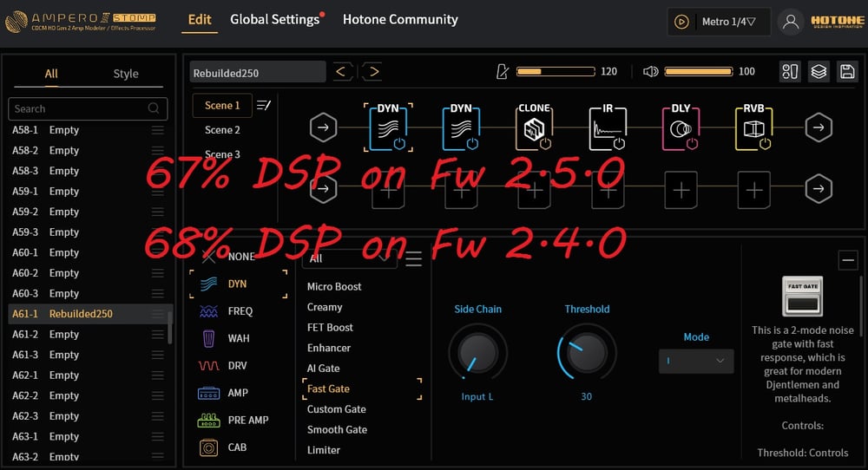Adjust the patch volume slider at 100
Viewport: 868px width, 470px height.
tap(699, 71)
